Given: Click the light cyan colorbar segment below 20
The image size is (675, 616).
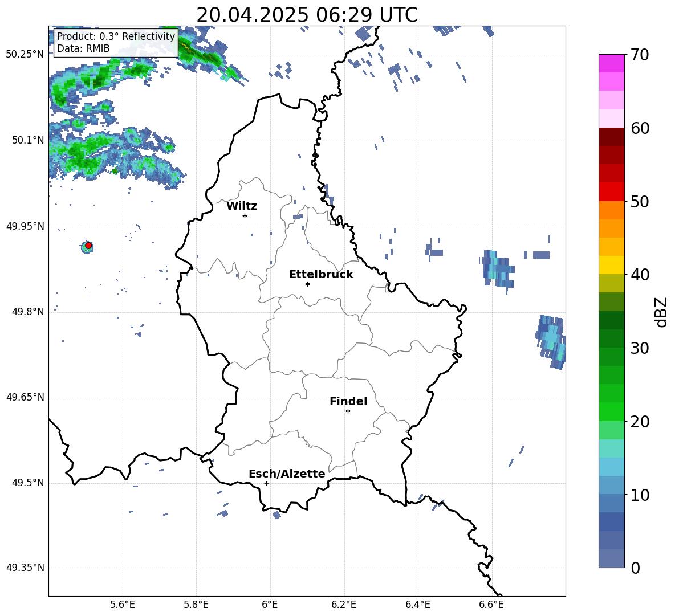Looking at the screenshot, I should [611, 448].
